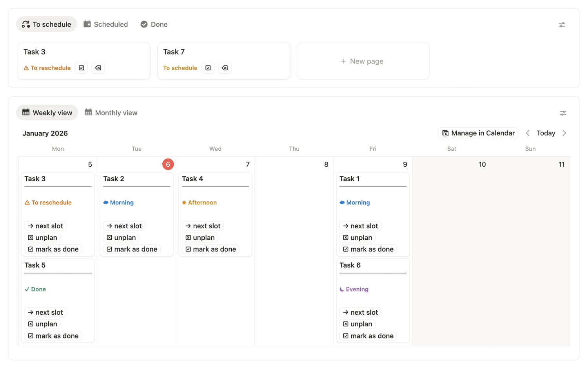The height and width of the screenshot is (368, 588).
Task: Go to the next week with the right arrow
Action: pos(564,133)
